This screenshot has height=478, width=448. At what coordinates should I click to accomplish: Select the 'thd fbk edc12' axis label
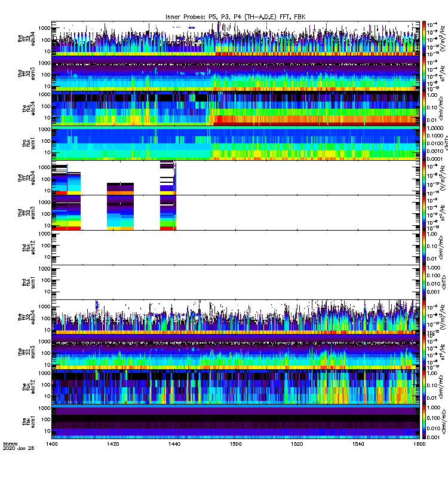coord(29,247)
